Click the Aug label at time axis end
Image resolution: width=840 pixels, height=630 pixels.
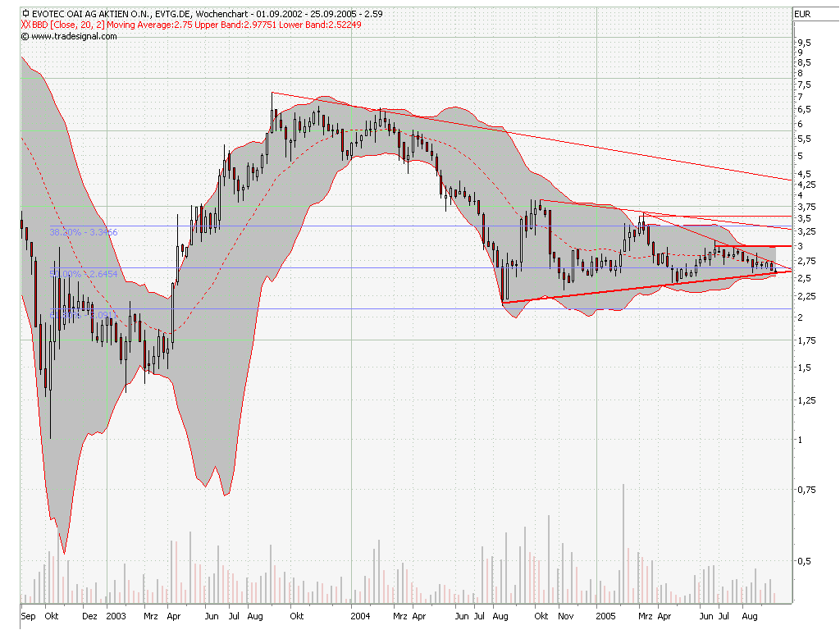tap(749, 615)
